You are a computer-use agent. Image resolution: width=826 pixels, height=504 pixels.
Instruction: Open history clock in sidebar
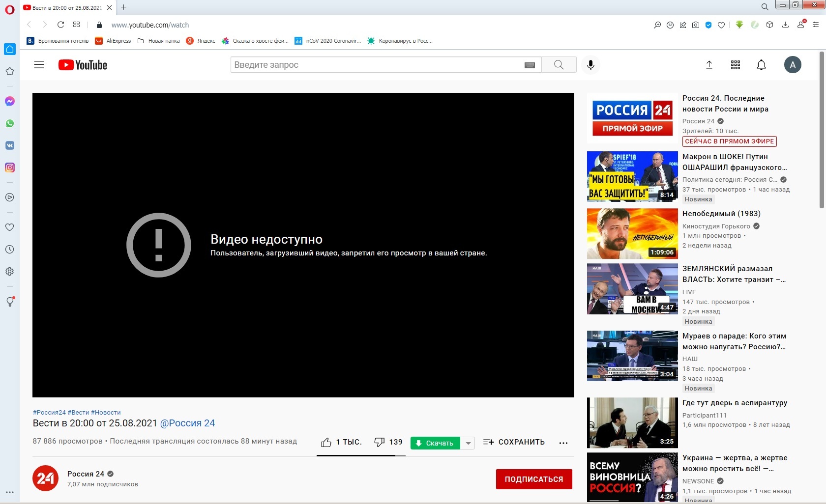point(9,250)
